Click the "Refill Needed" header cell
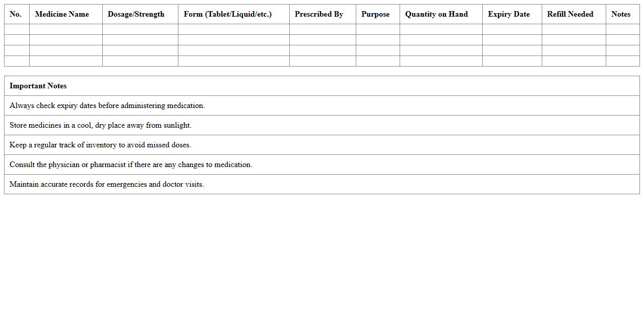644x328 pixels. (x=570, y=14)
